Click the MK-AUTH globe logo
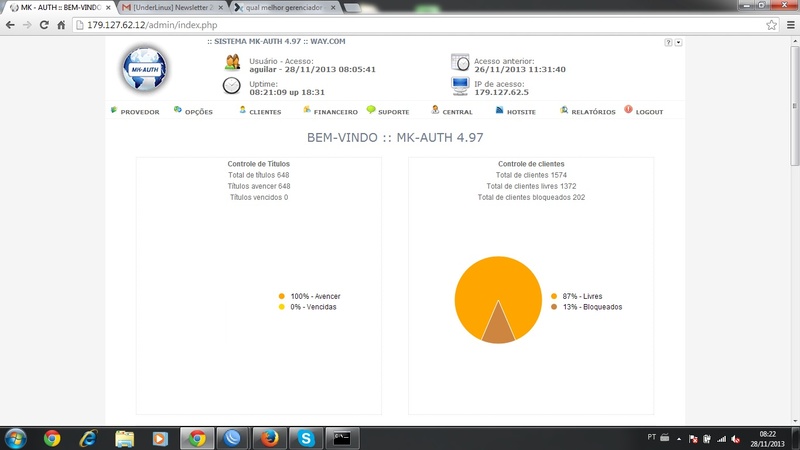Viewport: 800px width, 450px height. click(144, 69)
